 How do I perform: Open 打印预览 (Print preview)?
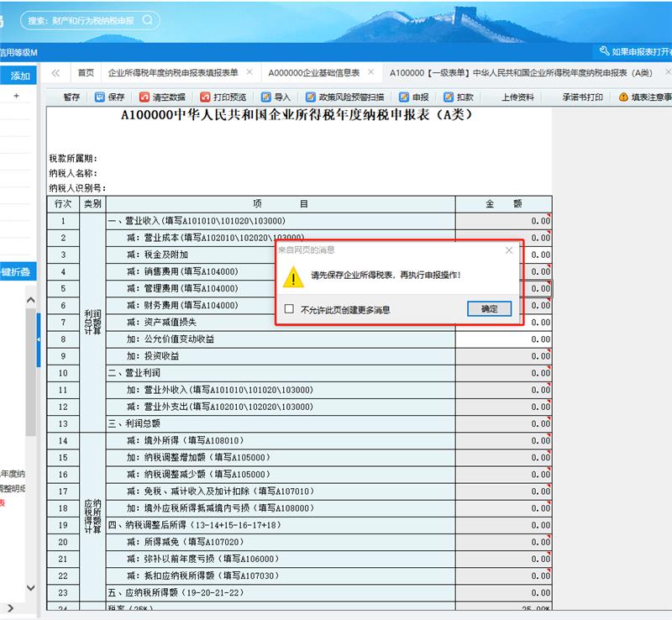[206, 97]
